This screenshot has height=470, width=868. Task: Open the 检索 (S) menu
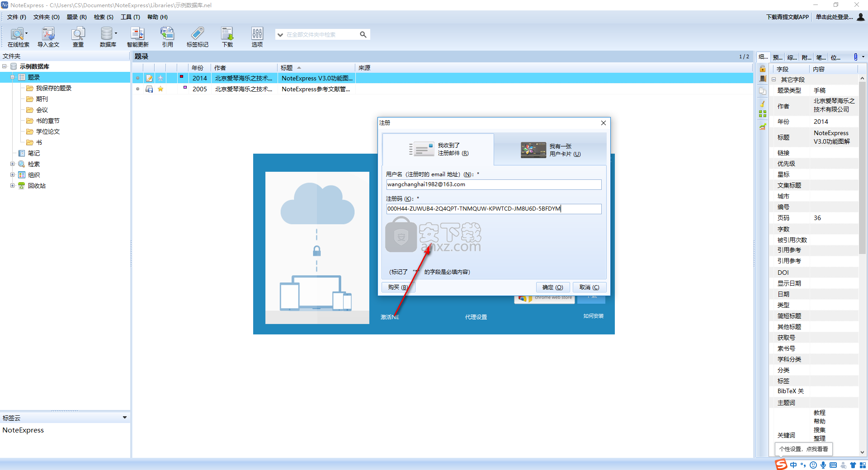point(104,17)
